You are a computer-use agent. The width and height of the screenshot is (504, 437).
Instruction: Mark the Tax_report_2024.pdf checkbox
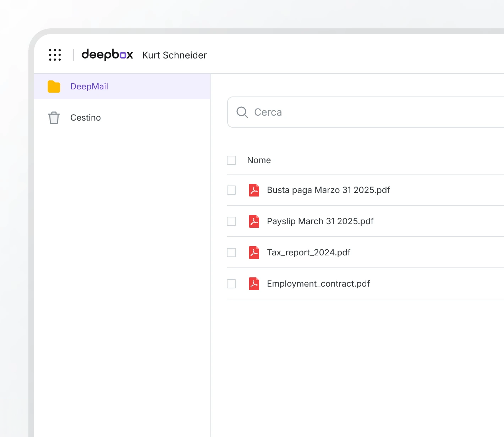tap(231, 253)
